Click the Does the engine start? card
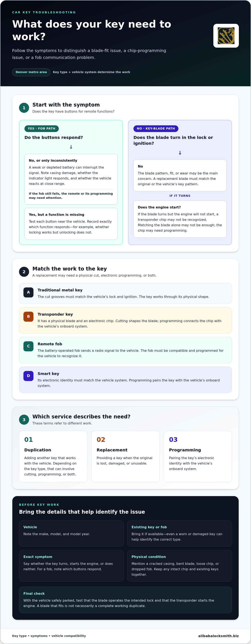Viewport: 251px width, 644px height. (x=180, y=219)
